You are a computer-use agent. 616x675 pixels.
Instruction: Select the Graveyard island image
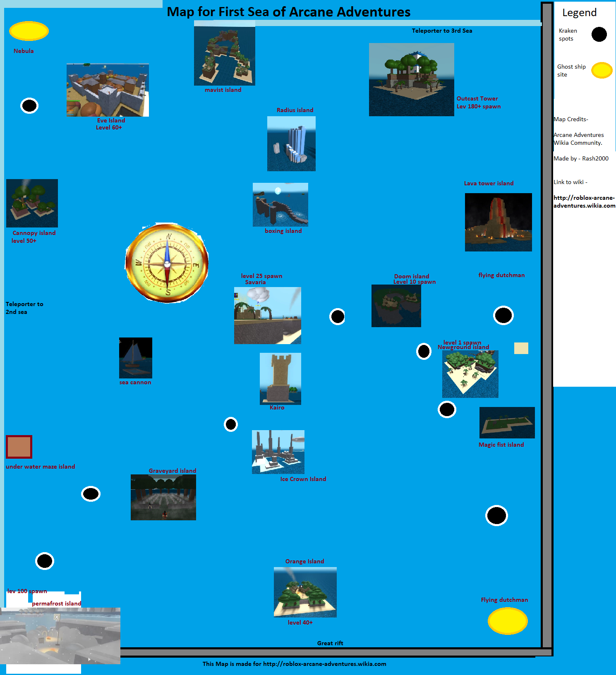(x=163, y=497)
